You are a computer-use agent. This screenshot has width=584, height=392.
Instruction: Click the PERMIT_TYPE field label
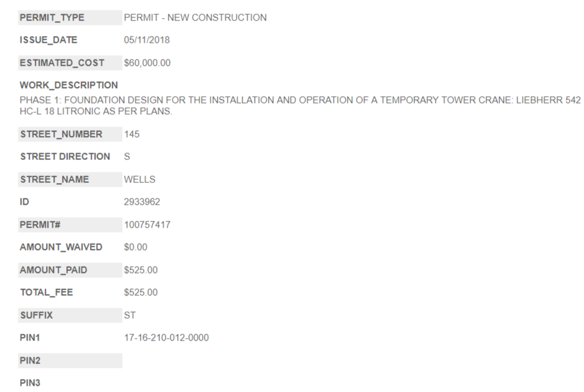[52, 18]
